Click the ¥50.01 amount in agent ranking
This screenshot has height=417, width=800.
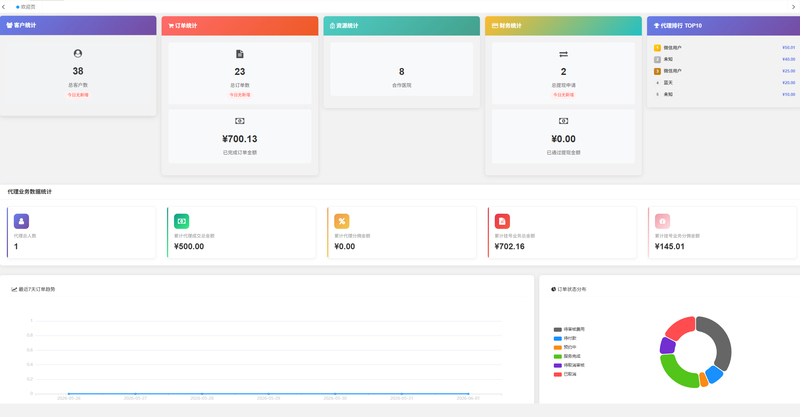788,48
